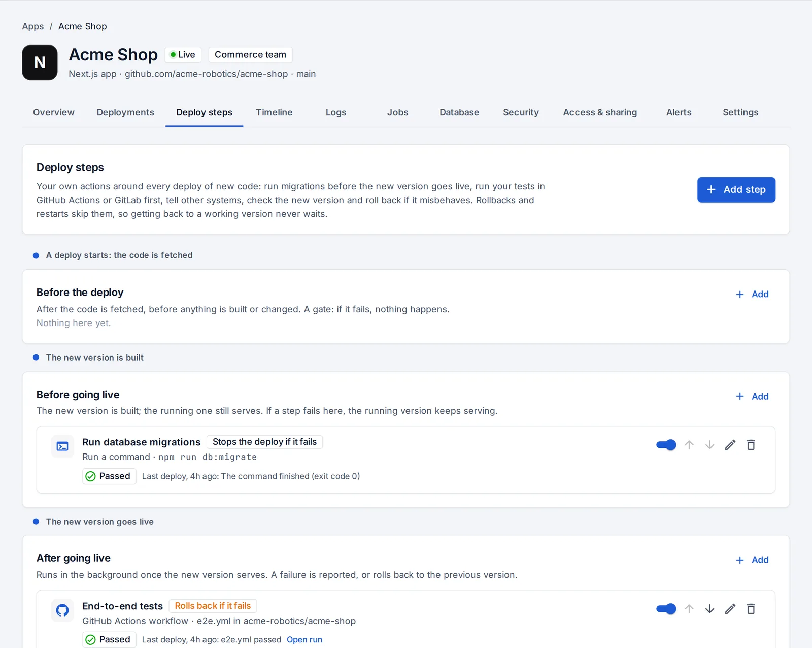Move End-to-end tests step up
This screenshot has height=648, width=812.
[x=689, y=609]
